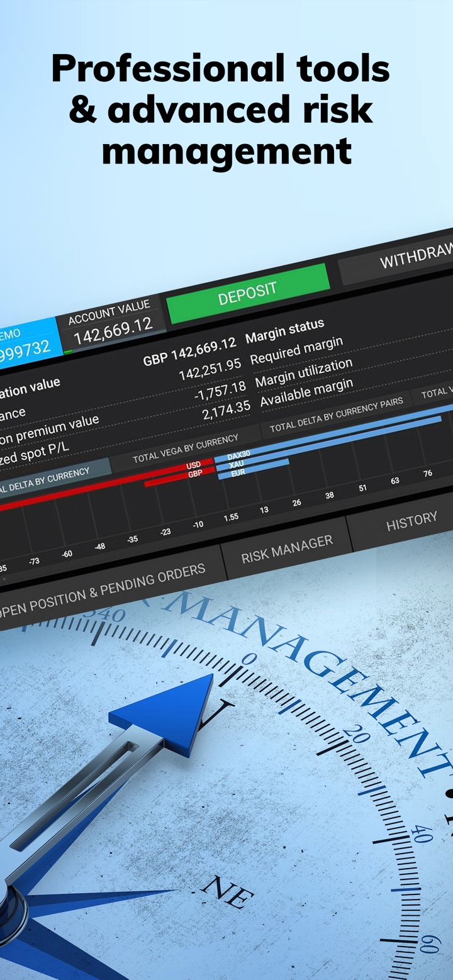Click the GBP red delta bar
Image resolution: width=453 pixels, height=980 pixels.
179,478
